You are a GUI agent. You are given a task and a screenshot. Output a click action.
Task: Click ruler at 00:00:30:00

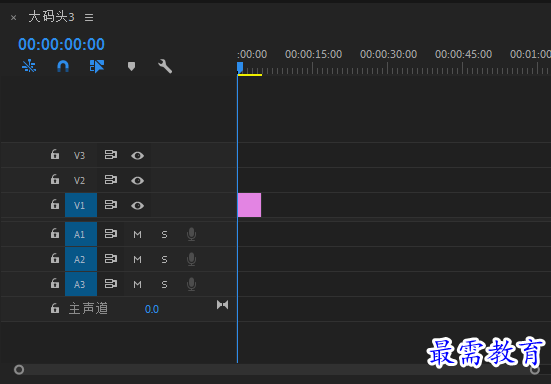pos(388,54)
